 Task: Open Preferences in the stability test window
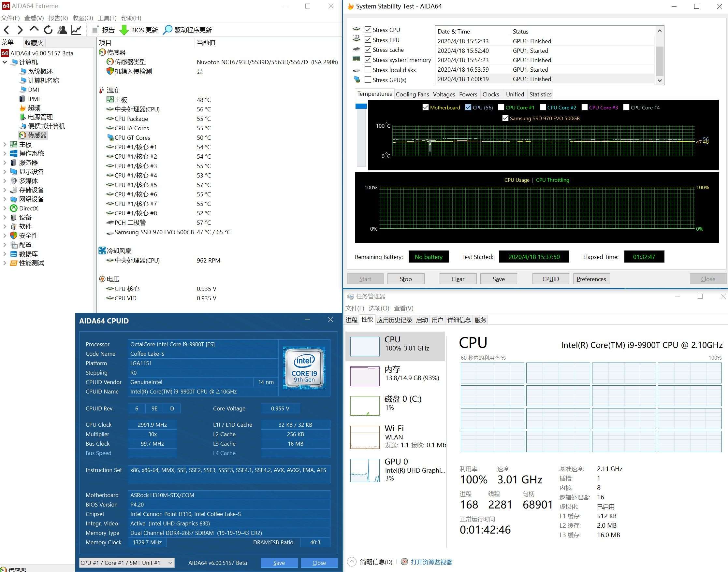(591, 279)
